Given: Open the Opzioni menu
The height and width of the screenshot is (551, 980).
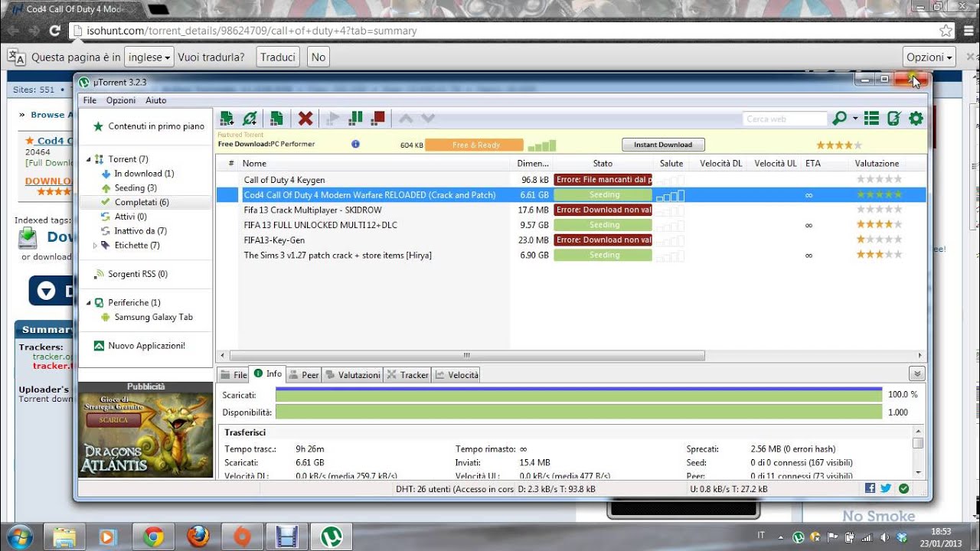Looking at the screenshot, I should tap(121, 100).
